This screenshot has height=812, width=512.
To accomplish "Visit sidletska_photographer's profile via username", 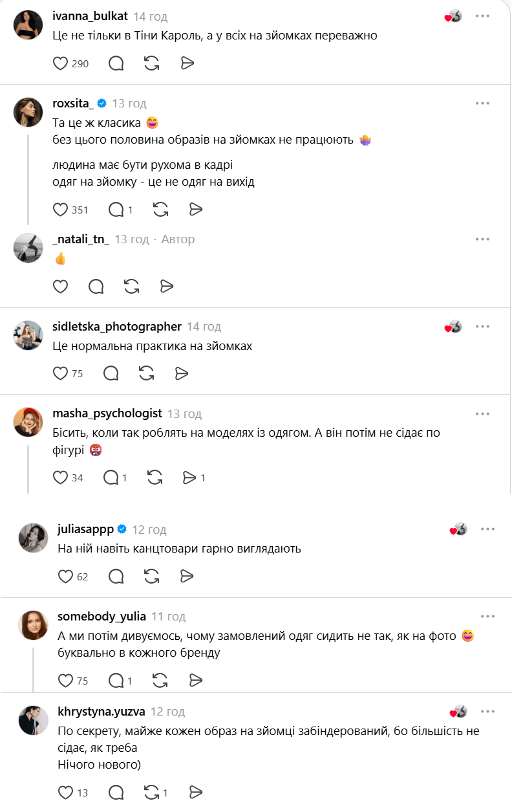I will click(x=117, y=327).
